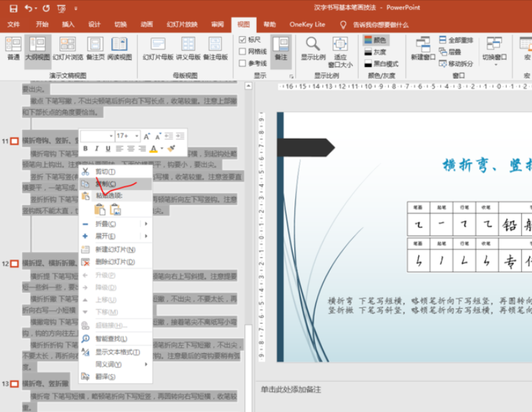The height and width of the screenshot is (412, 532).
Task: Click slide 12 icon in outline pane
Action: tap(14, 264)
